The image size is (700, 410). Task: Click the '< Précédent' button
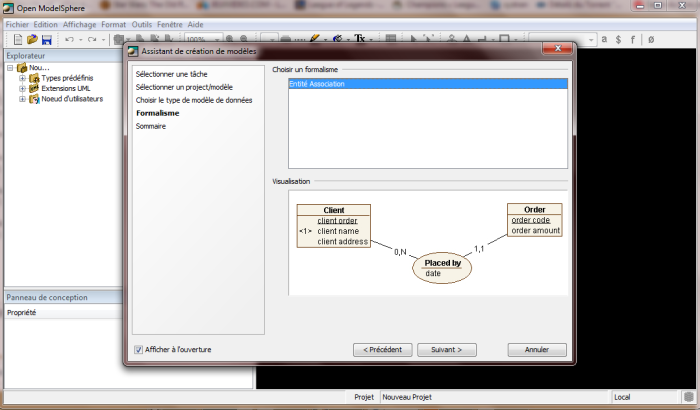[x=383, y=350]
